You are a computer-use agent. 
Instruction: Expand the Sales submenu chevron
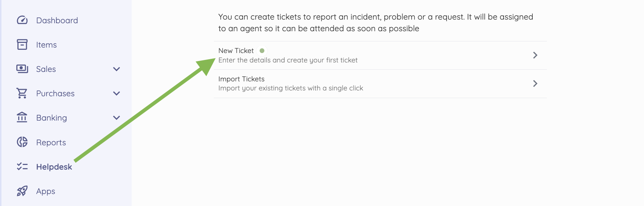(x=116, y=69)
